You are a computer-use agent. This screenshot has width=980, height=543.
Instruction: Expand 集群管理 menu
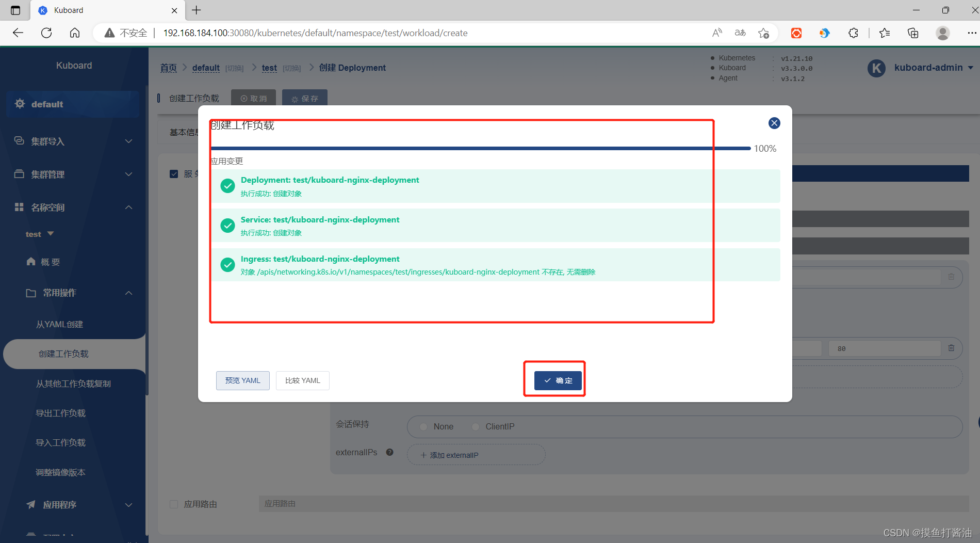pos(73,174)
